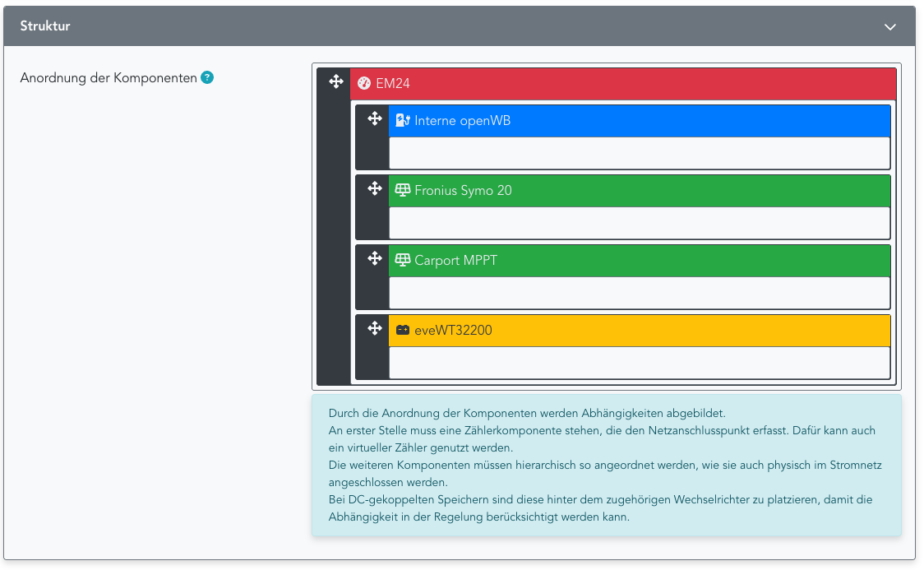Click the empty drop area under Interne openWB

click(640, 153)
